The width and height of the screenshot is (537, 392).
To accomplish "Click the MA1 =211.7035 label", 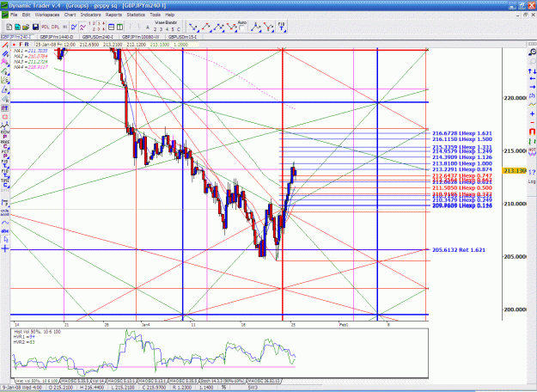I will point(30,51).
